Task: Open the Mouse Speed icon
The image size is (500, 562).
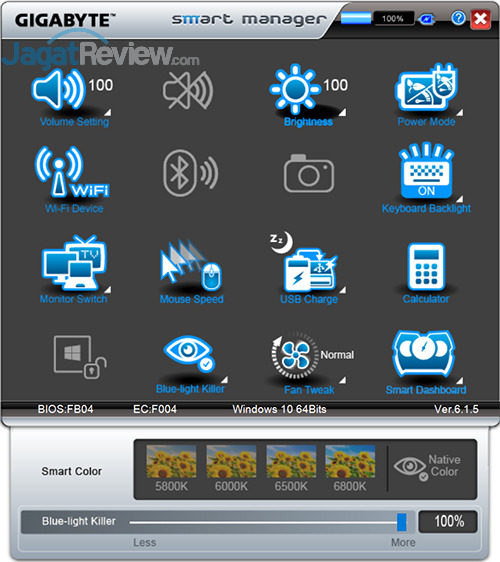Action: [191, 266]
